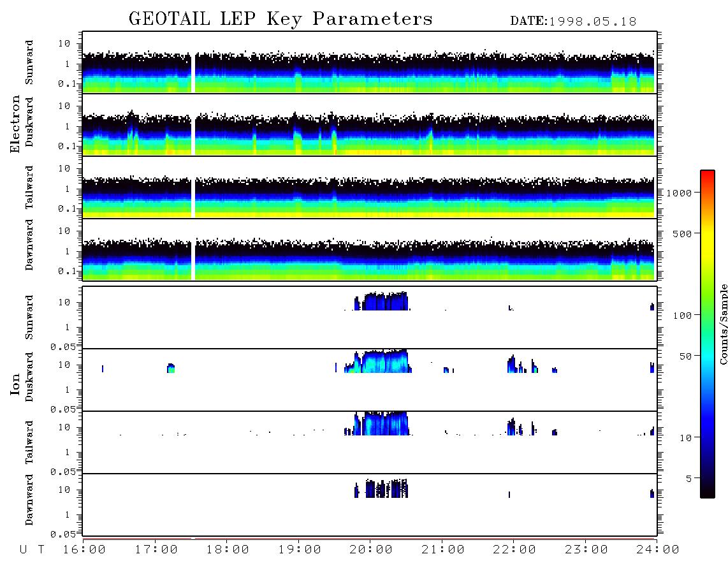Select the 23:00 time tick label
The height and width of the screenshot is (561, 728).
pos(586,550)
